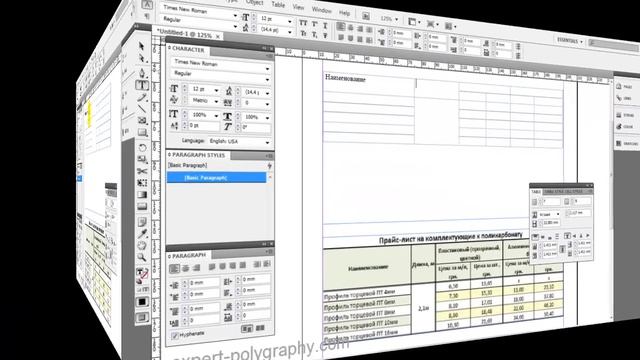Toggle Strikethrough button in control bar
640x360 pixels.
(x=325, y=36)
